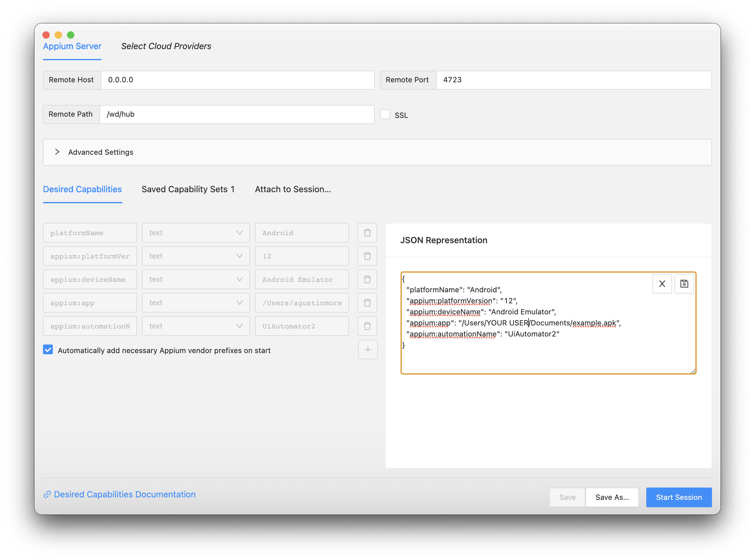Expand the Advanced Settings section
This screenshot has height=560, width=755.
[100, 152]
